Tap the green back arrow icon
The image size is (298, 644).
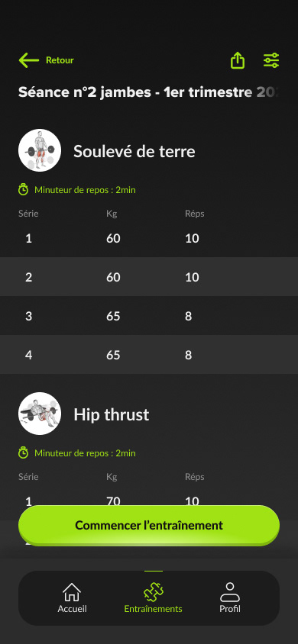(29, 60)
